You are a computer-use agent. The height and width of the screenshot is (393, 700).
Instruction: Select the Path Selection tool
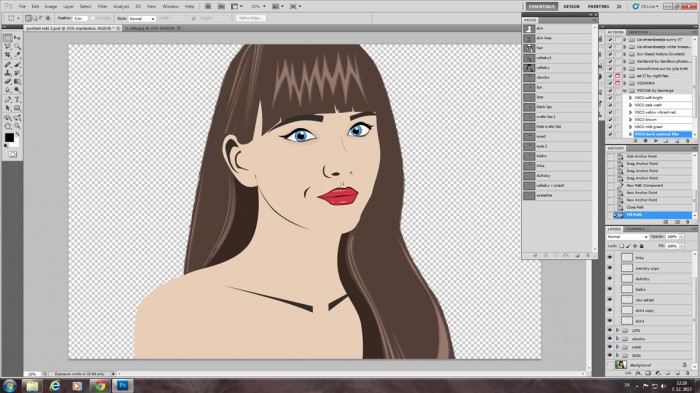8,108
